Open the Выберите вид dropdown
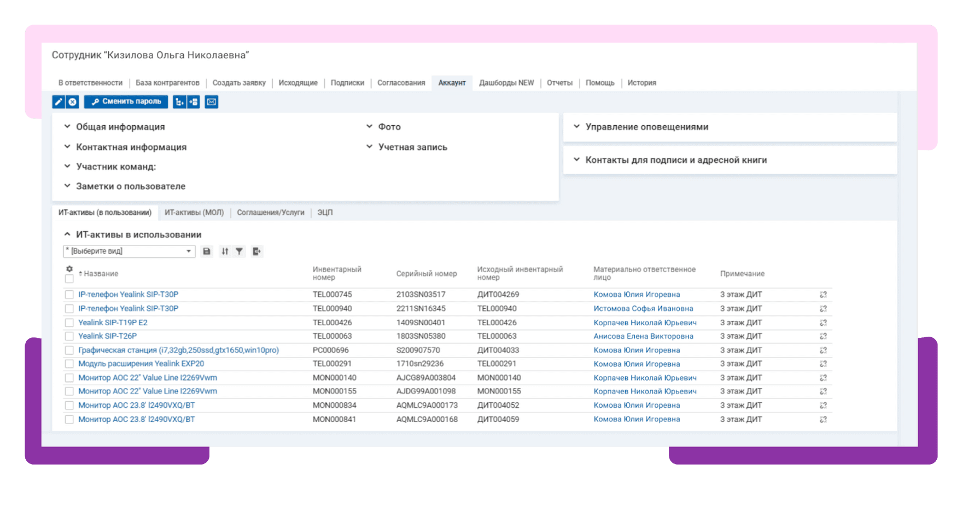Viewport: 980px width, 505px height. pyautogui.click(x=129, y=251)
